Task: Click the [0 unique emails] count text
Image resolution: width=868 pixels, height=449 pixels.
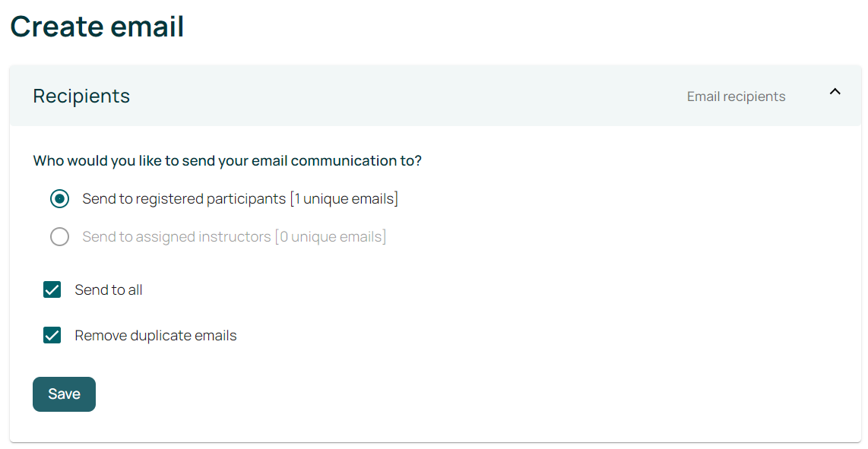Action: point(331,237)
